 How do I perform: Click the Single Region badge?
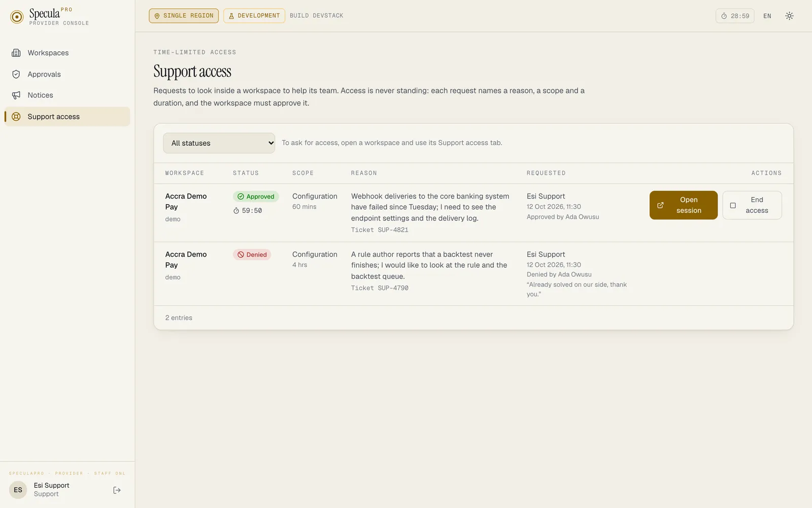[184, 16]
